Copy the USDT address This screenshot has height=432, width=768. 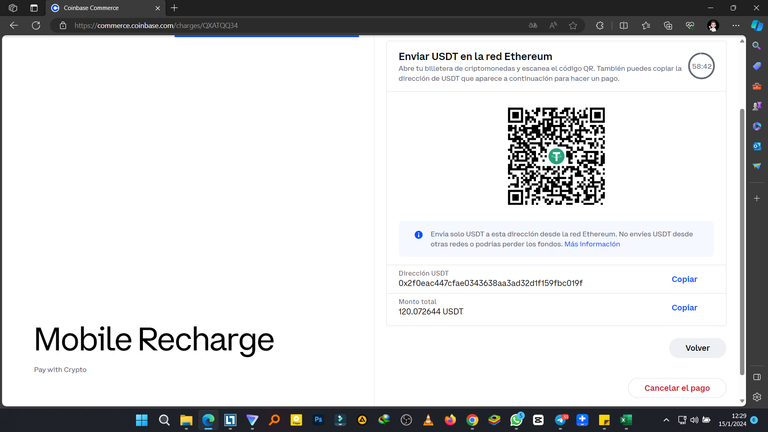(x=684, y=279)
